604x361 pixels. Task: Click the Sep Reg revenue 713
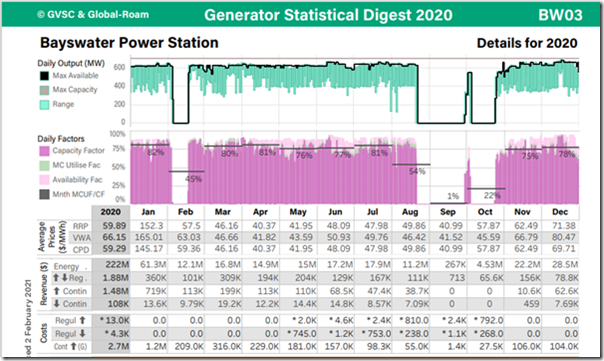tap(457, 278)
